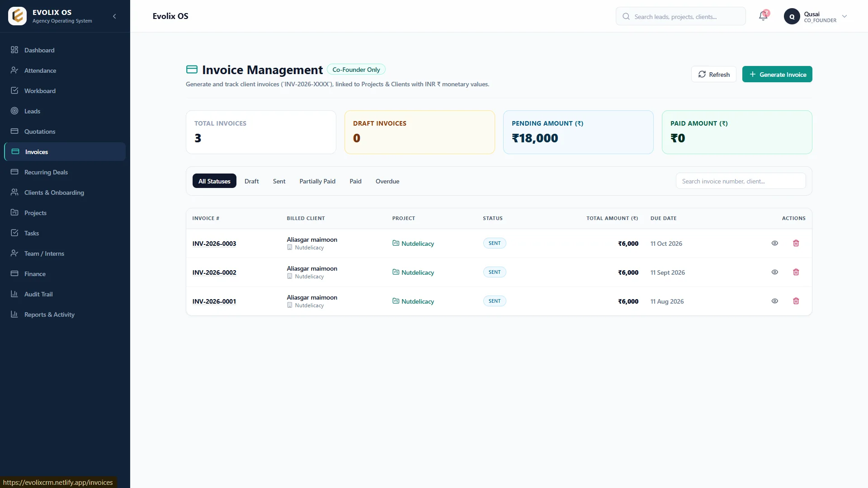Click the Team / Interns person icon
The height and width of the screenshot is (488, 868).
point(14,253)
